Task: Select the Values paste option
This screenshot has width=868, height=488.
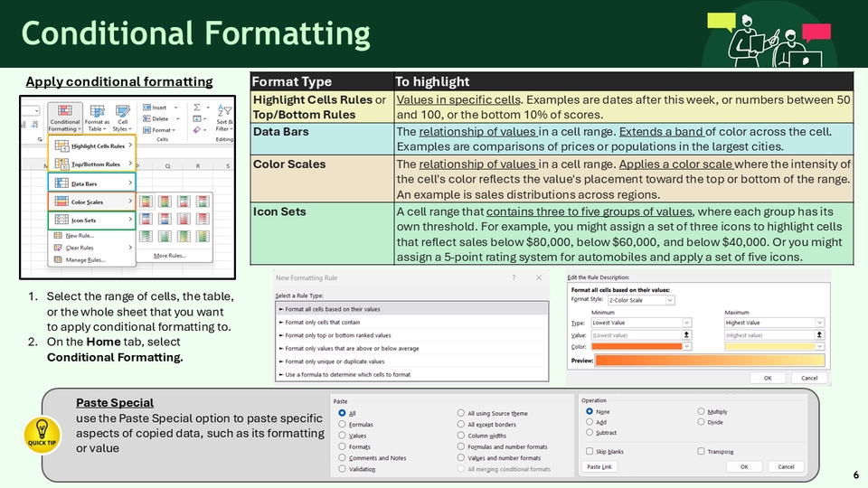Action: click(342, 436)
